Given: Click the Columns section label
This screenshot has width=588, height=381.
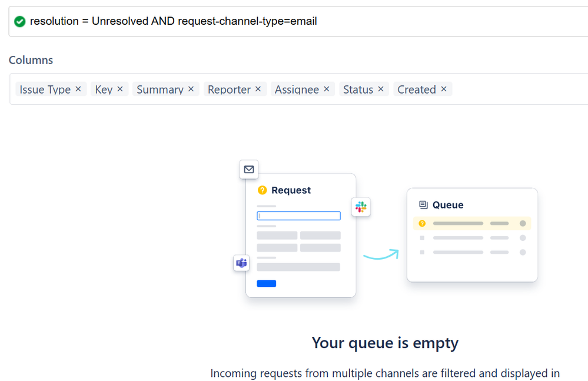Looking at the screenshot, I should (x=31, y=60).
